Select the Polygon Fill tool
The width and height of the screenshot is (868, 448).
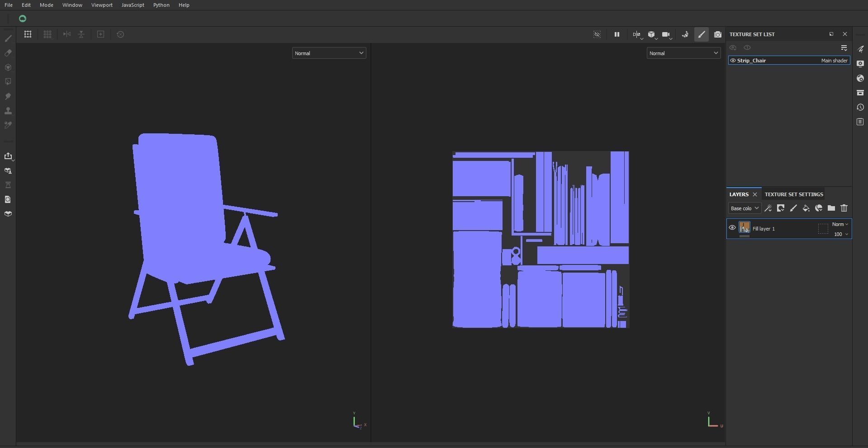tap(8, 82)
